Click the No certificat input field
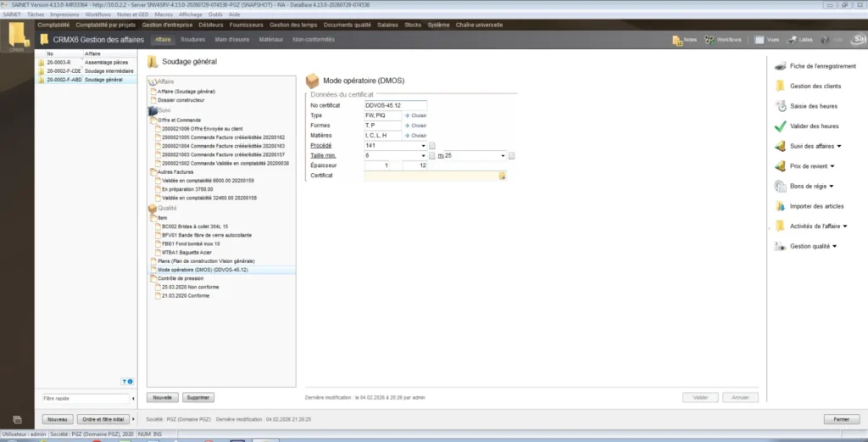Viewport: 868px width, 442px height. tap(395, 106)
